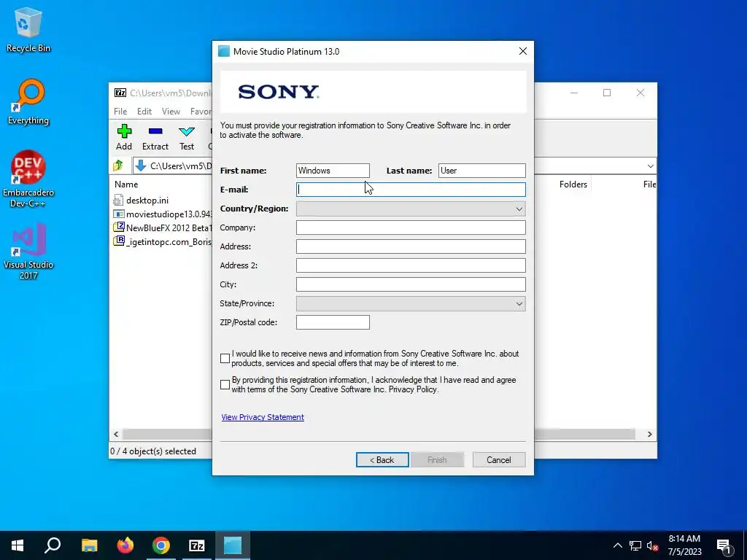Open the 7-Zip View menu
The height and width of the screenshot is (560, 747).
click(171, 112)
